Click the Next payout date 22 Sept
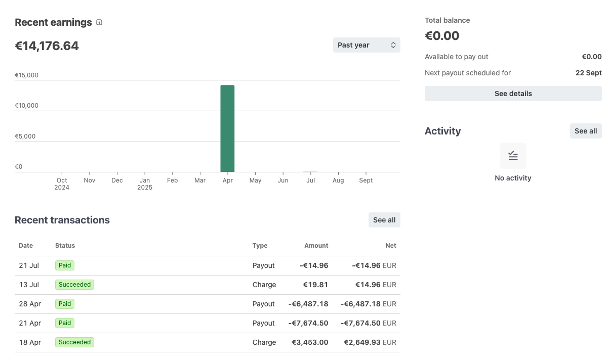This screenshot has width=610, height=364. coord(588,73)
